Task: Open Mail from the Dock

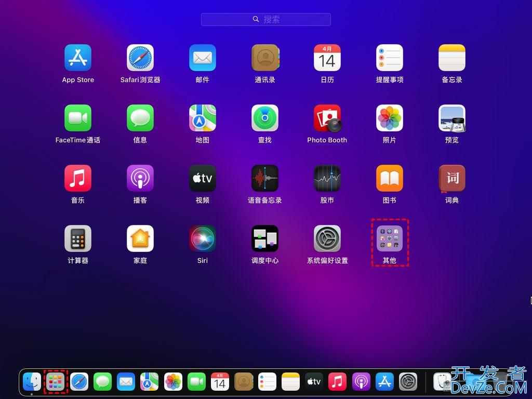Action: 126,382
